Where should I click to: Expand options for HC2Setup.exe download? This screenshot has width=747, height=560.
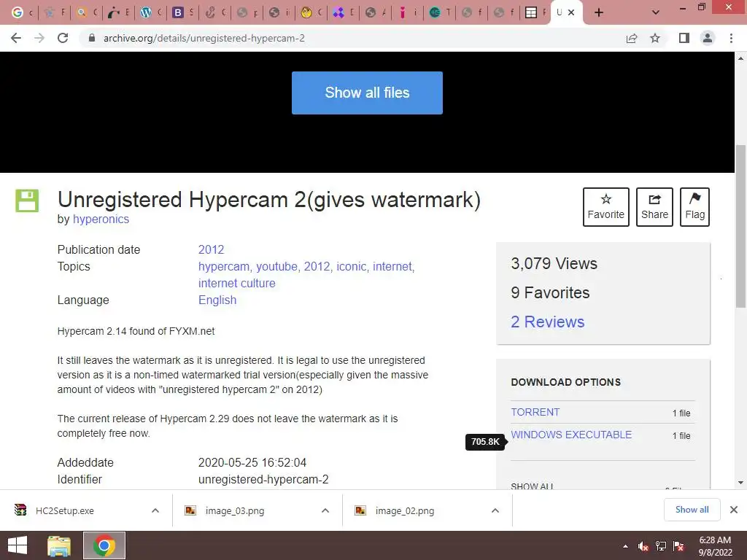tap(155, 510)
